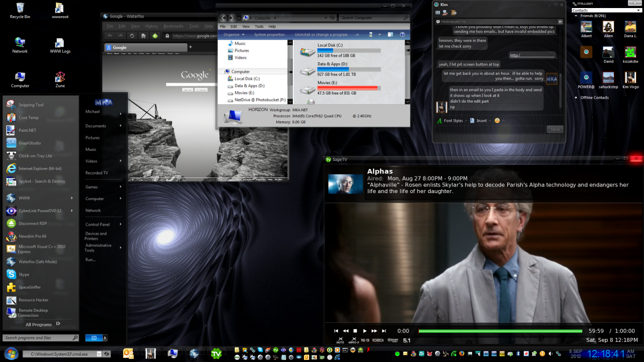Click the SageTV taskbar icon

pyautogui.click(x=216, y=353)
